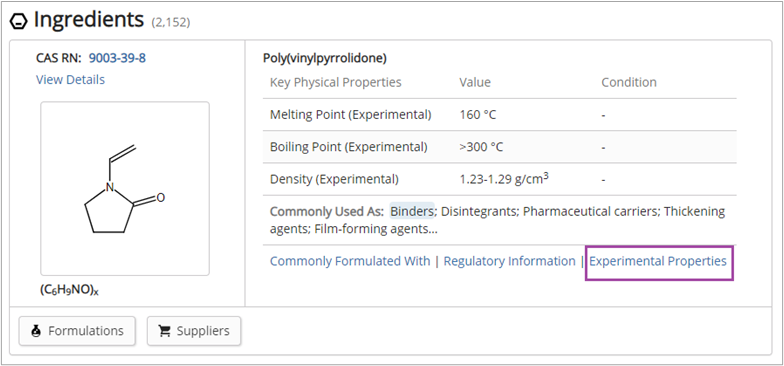Image resolution: width=784 pixels, height=366 pixels.
Task: Open the Experimental Properties link
Action: coord(658,261)
